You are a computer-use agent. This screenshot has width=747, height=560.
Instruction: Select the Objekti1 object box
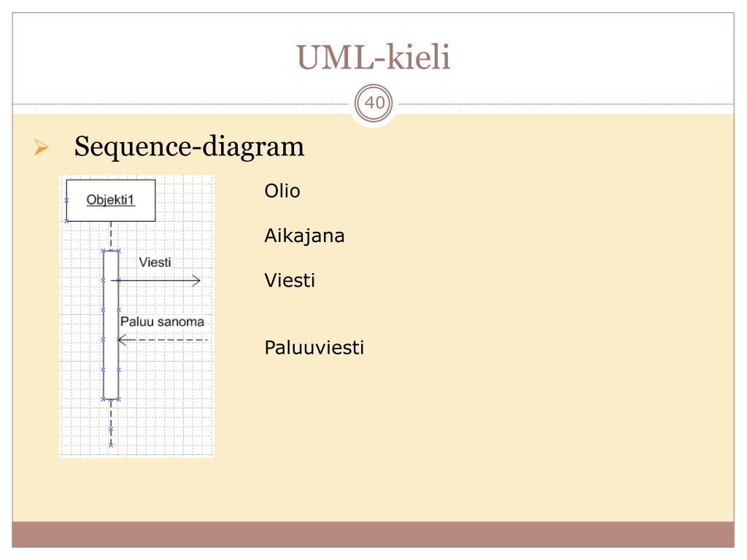coord(111,200)
